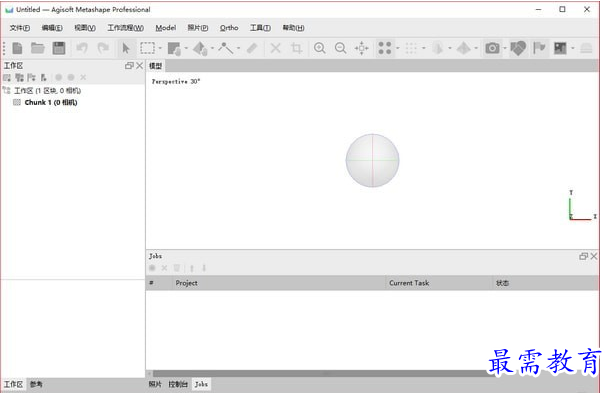This screenshot has height=393, width=610.
Task: Select the Move Object tool
Action: (200, 48)
